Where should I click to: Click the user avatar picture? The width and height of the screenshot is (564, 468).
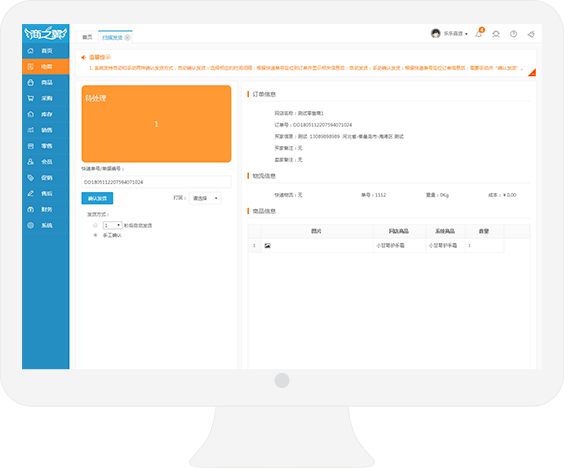pos(436,33)
